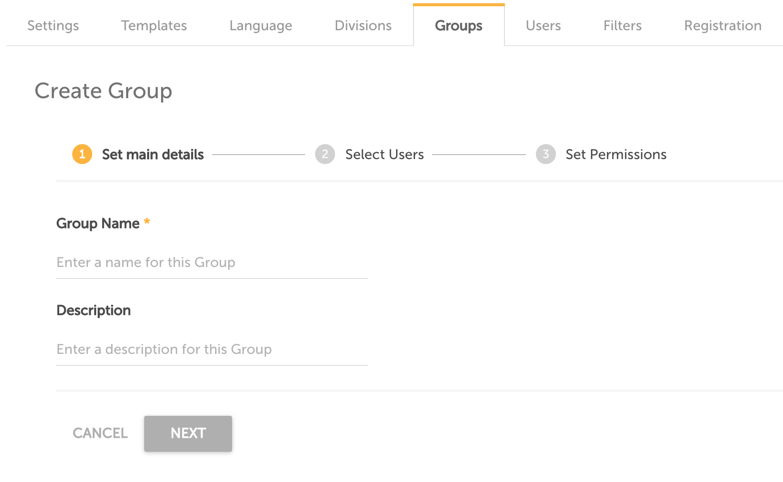Viewport: 783px width, 482px height.
Task: Click the step 2 grey circle icon
Action: pos(325,154)
